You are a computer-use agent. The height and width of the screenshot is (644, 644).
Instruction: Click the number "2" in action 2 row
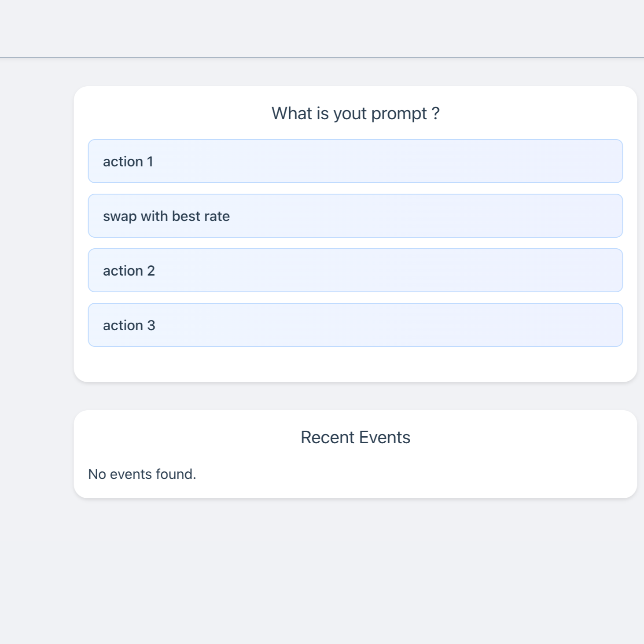click(151, 271)
